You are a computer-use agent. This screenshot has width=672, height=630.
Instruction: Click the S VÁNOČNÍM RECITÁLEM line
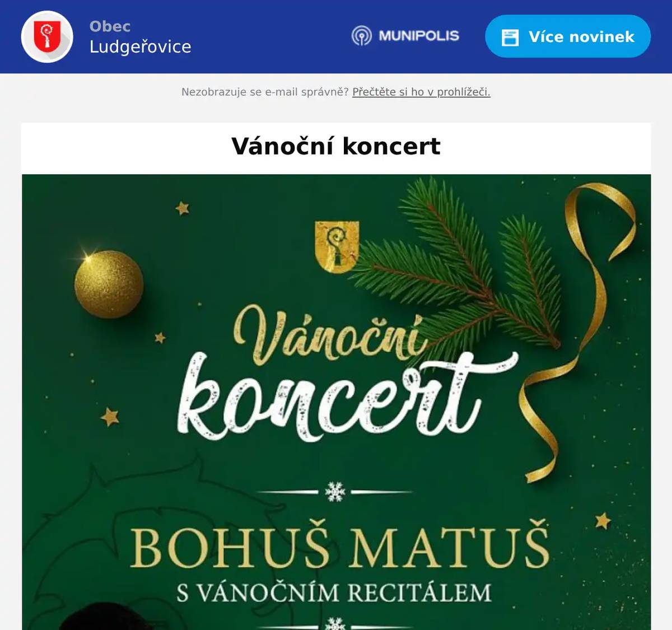(334, 592)
